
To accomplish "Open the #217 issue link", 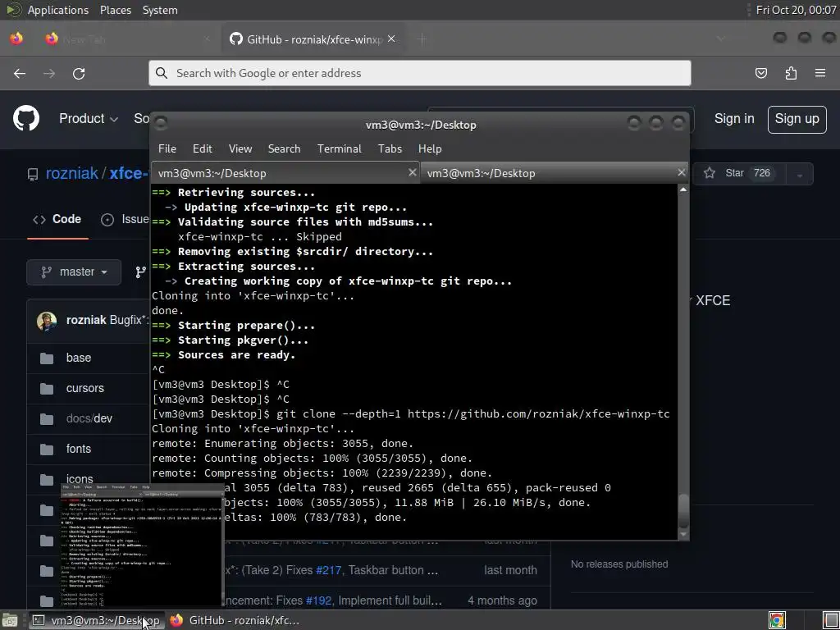I will (328, 570).
